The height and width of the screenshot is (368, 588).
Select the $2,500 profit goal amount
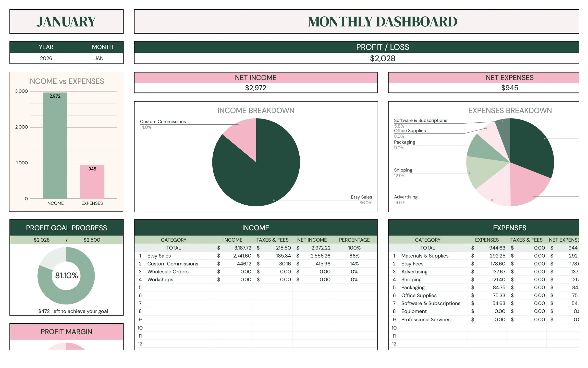coord(92,240)
